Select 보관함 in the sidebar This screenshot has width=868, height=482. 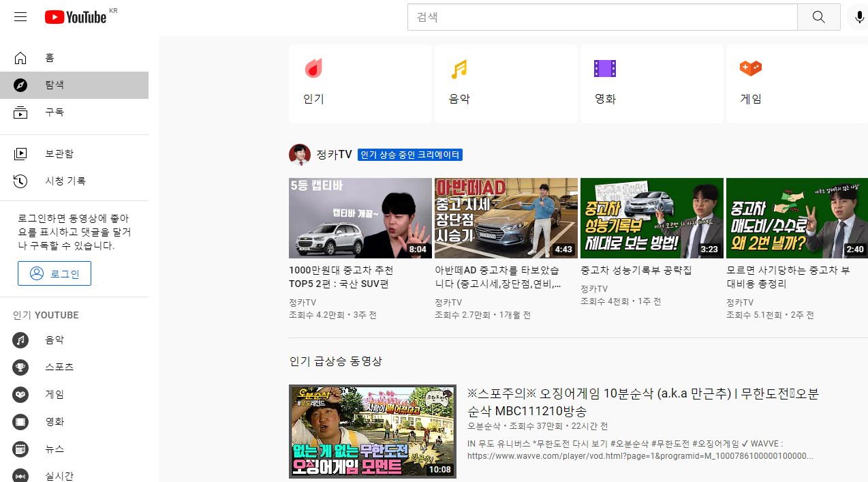coord(74,154)
